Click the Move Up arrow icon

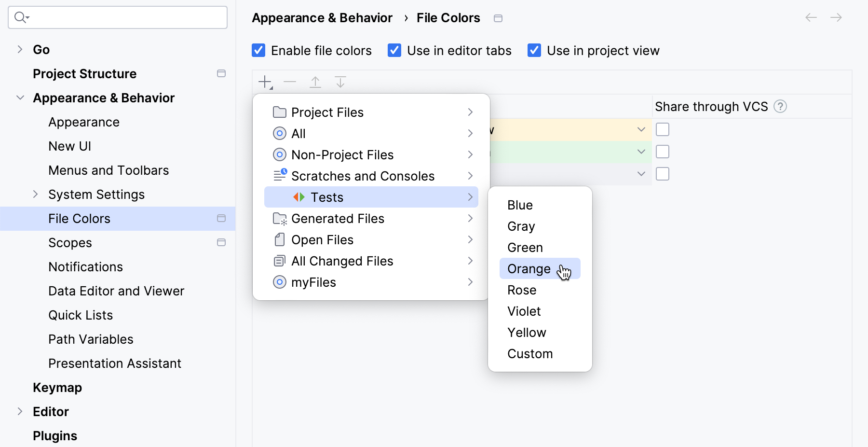click(x=315, y=82)
